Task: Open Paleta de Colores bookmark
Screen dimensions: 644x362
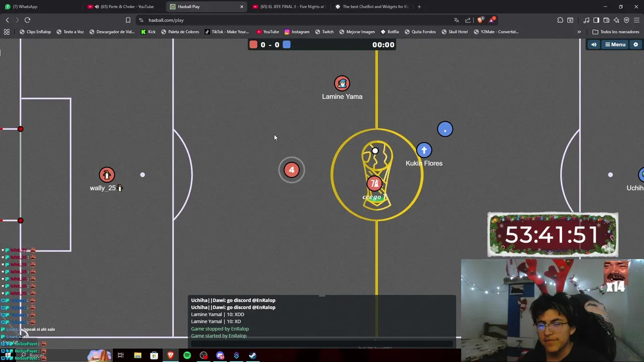Action: 180,32
